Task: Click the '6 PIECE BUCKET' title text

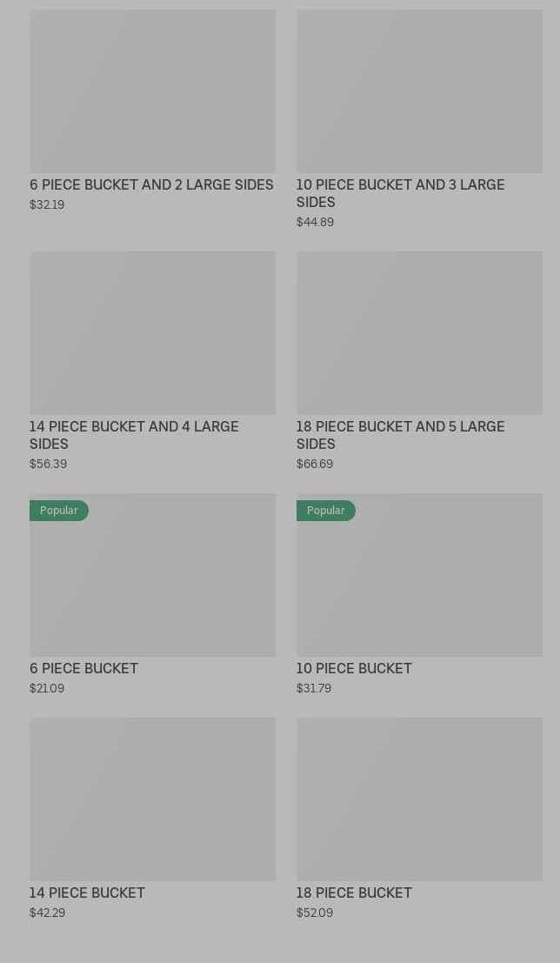Action: [x=83, y=668]
